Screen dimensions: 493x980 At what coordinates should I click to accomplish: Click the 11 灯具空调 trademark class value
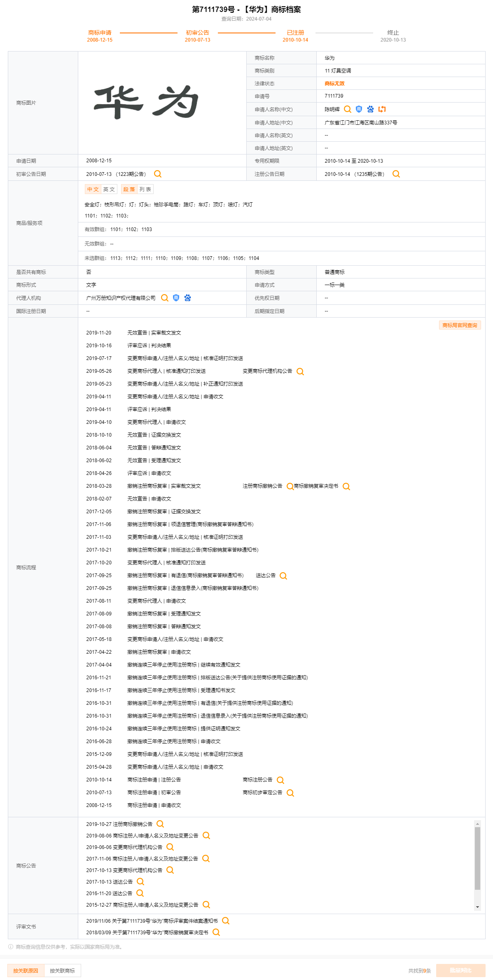pyautogui.click(x=338, y=71)
